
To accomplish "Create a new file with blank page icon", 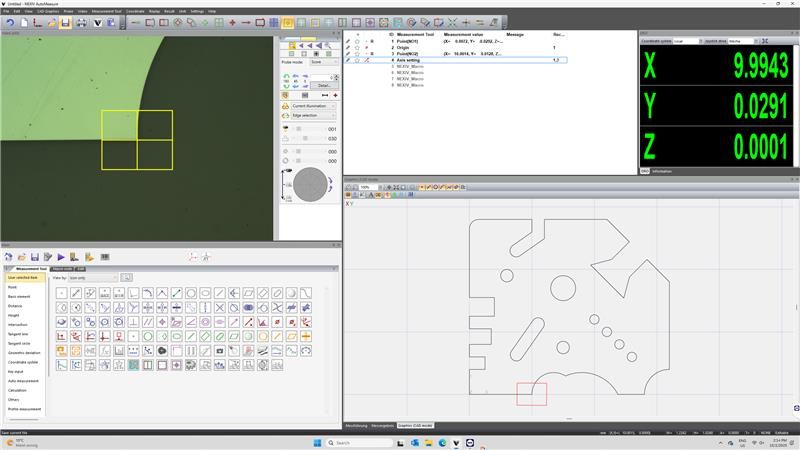I will point(23,22).
